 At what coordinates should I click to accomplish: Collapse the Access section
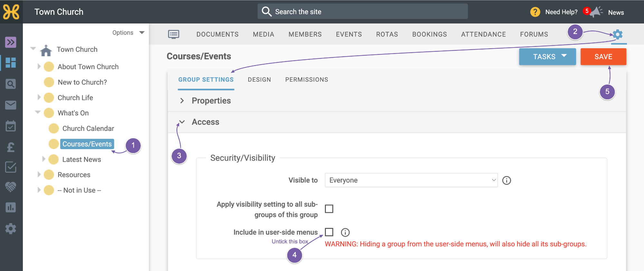tap(182, 122)
